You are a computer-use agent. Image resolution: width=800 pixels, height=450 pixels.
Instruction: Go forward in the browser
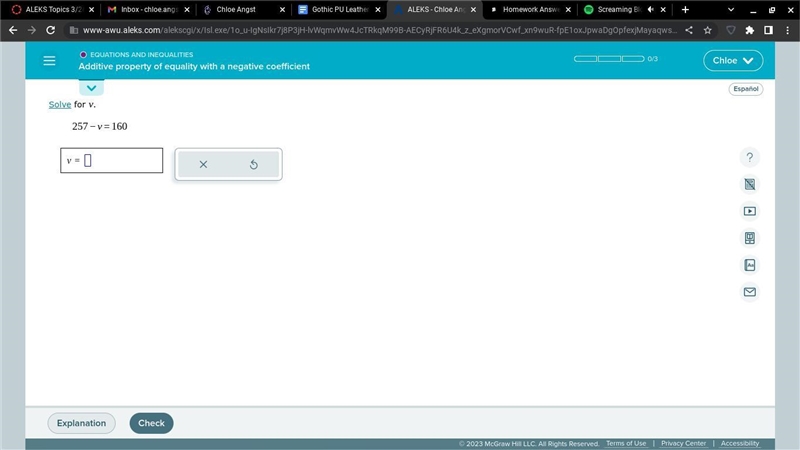pyautogui.click(x=32, y=30)
